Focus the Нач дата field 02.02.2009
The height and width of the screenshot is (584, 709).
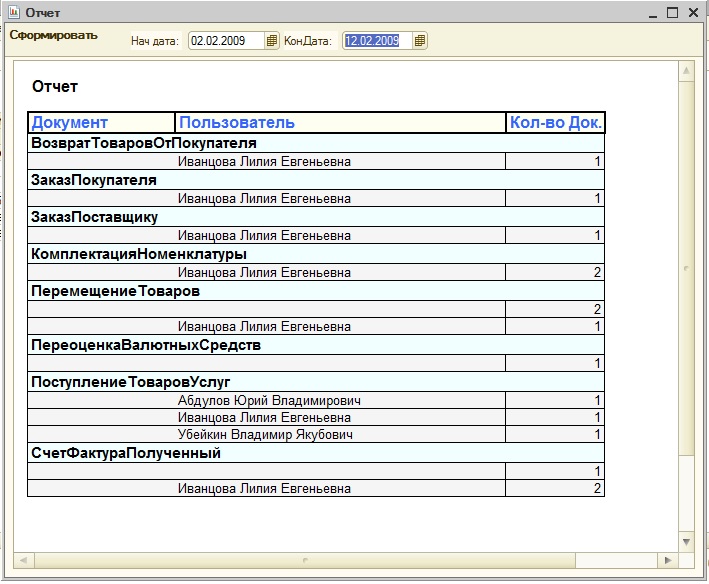[x=227, y=41]
